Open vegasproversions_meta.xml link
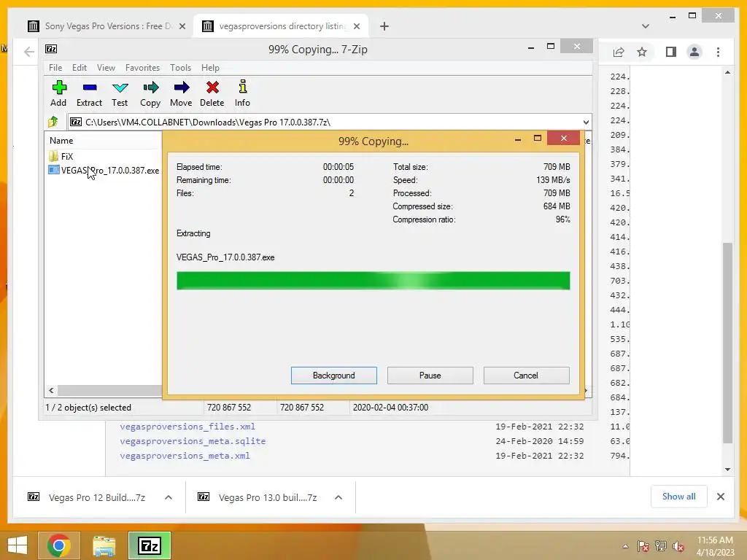This screenshot has width=747, height=560. [x=185, y=456]
